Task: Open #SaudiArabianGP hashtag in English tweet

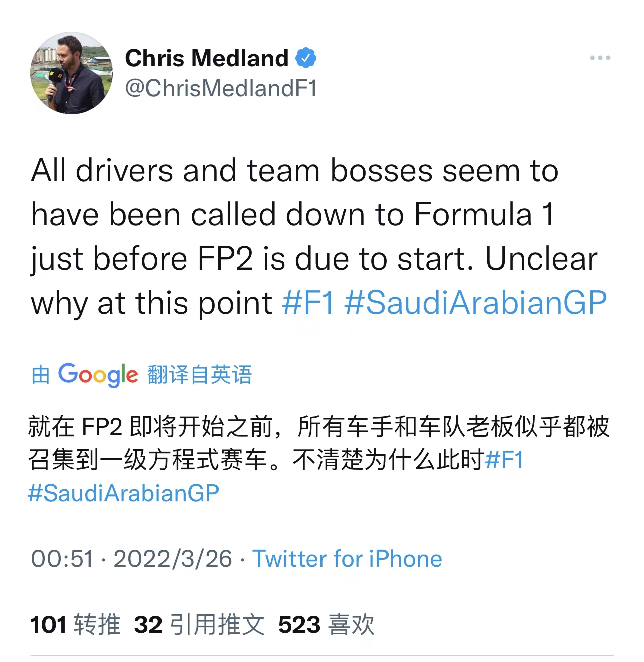Action: 475,303
